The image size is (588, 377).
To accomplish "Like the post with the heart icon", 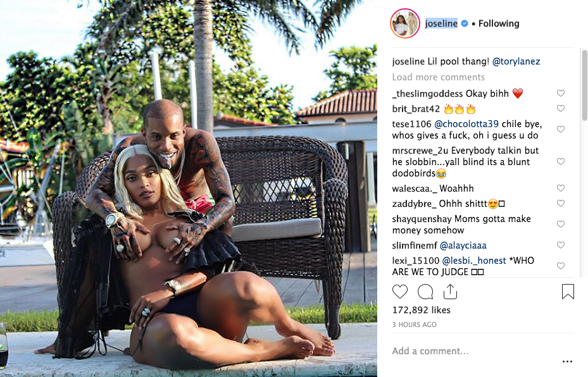I will (400, 292).
